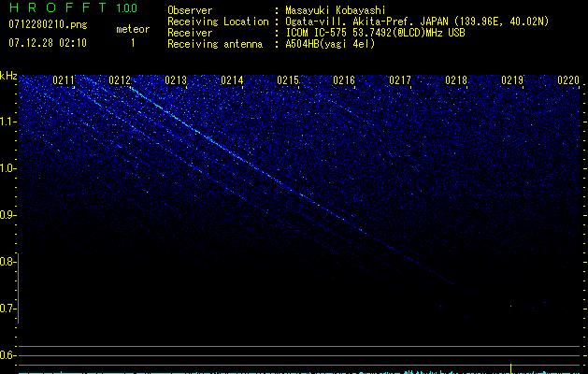Screen dimensions: 588x374
Task: Select the filename 0712280210.png
Action: point(48,24)
